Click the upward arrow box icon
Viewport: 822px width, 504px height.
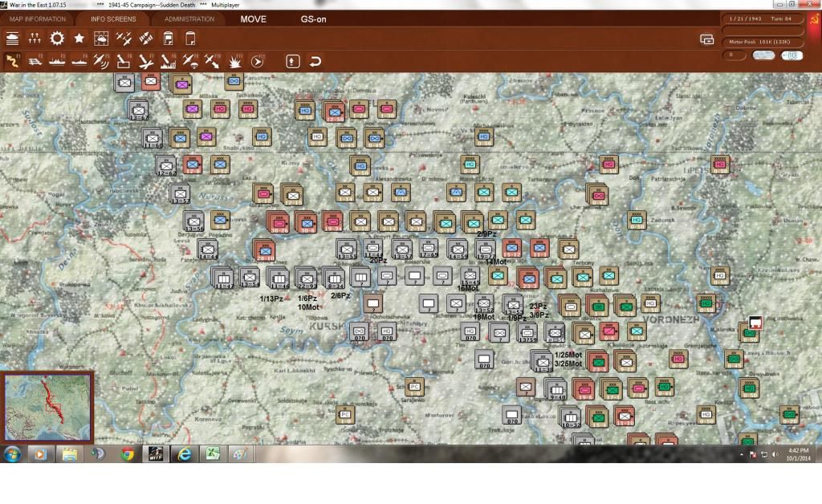coord(292,61)
